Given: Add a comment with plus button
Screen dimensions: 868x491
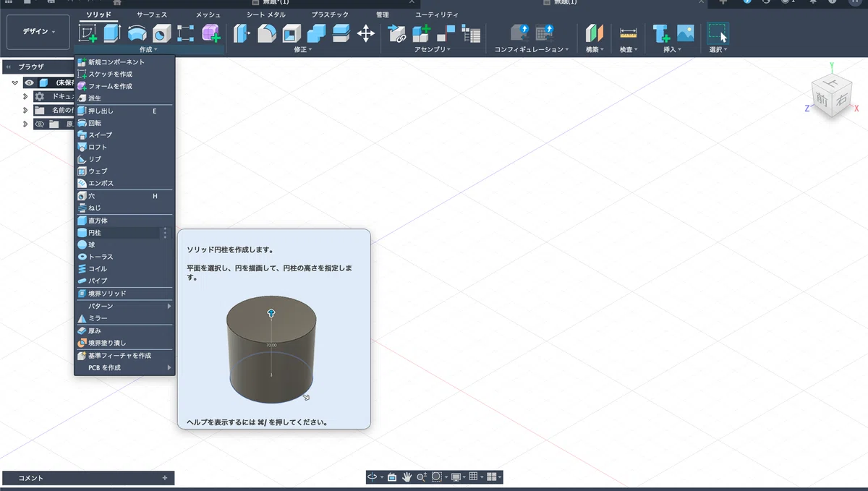Looking at the screenshot, I should [x=165, y=478].
